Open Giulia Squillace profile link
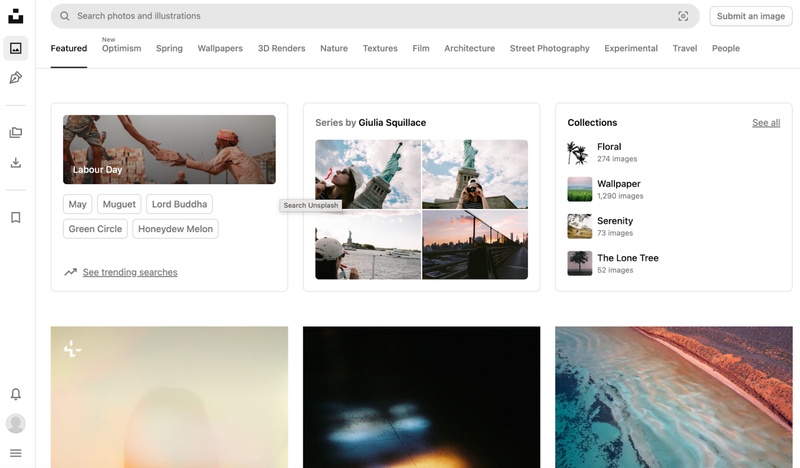Viewport: 800px width, 468px height. [x=392, y=122]
